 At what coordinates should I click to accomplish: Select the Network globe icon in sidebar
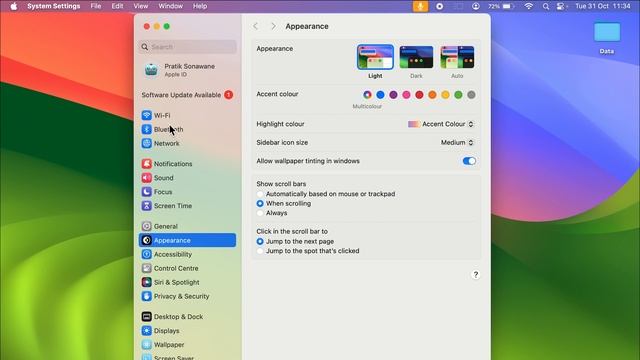(147, 143)
